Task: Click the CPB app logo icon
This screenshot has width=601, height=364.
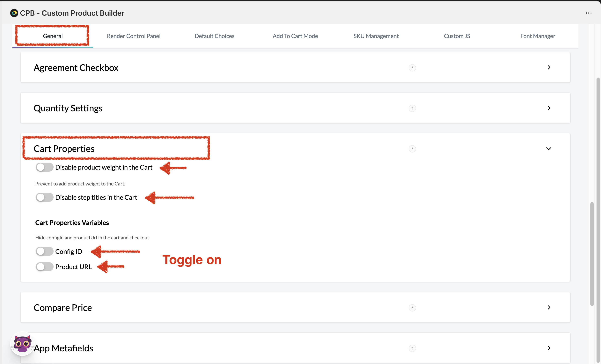Action: pos(14,13)
